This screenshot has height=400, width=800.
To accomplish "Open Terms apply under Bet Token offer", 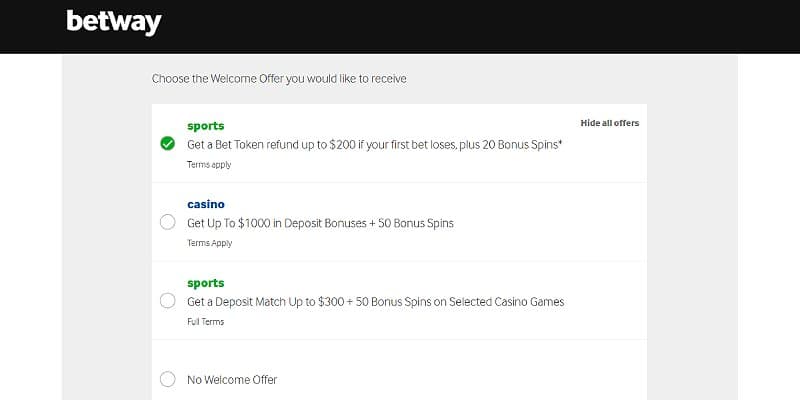I will point(208,164).
